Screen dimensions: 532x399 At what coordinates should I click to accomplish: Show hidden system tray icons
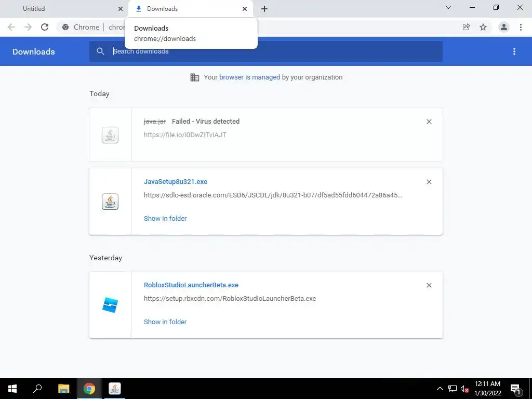[440, 389]
